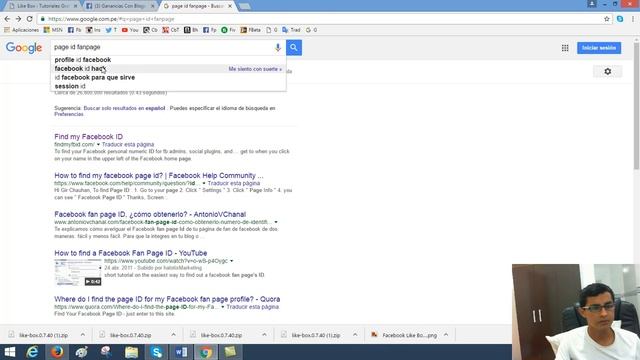Open How to find a Facebook Fan Page ID - YouTube

pyautogui.click(x=131, y=253)
